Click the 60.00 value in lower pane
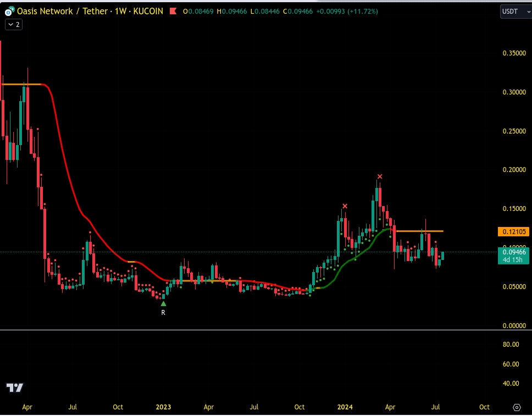The image size is (532, 416). tap(511, 364)
